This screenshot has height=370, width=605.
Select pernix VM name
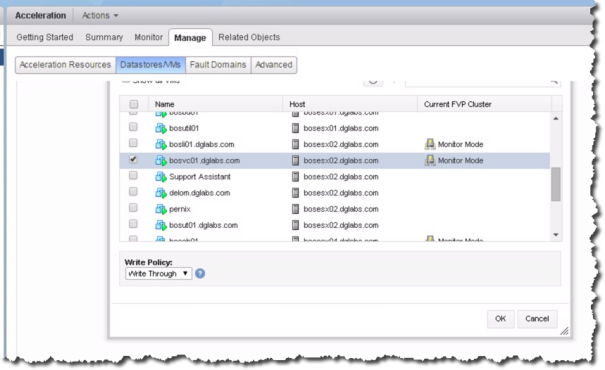[180, 209]
